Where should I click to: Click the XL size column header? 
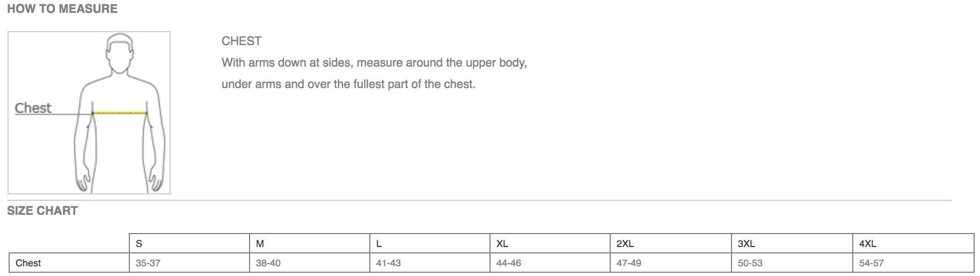[550, 243]
